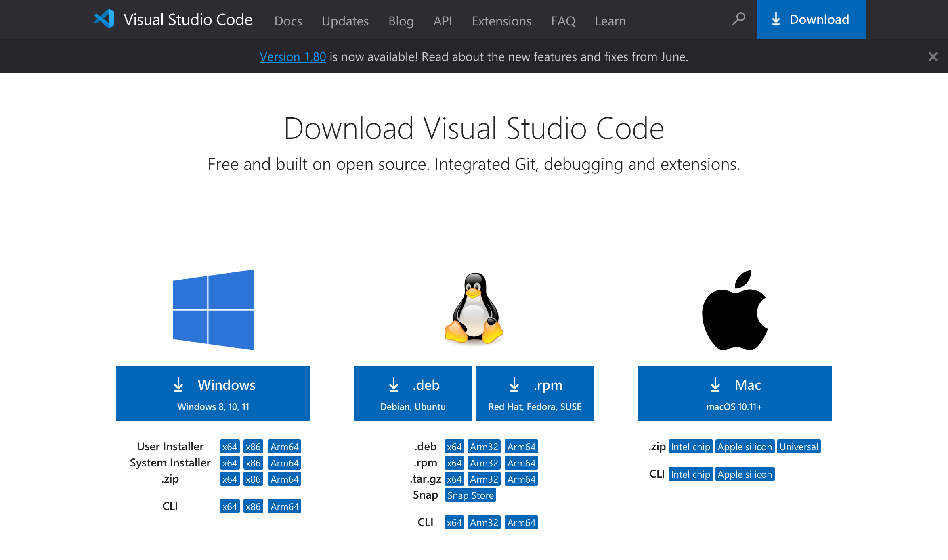948x560 pixels.
Task: Click the 'Free and built on open source' subtitle
Action: pyautogui.click(x=474, y=164)
